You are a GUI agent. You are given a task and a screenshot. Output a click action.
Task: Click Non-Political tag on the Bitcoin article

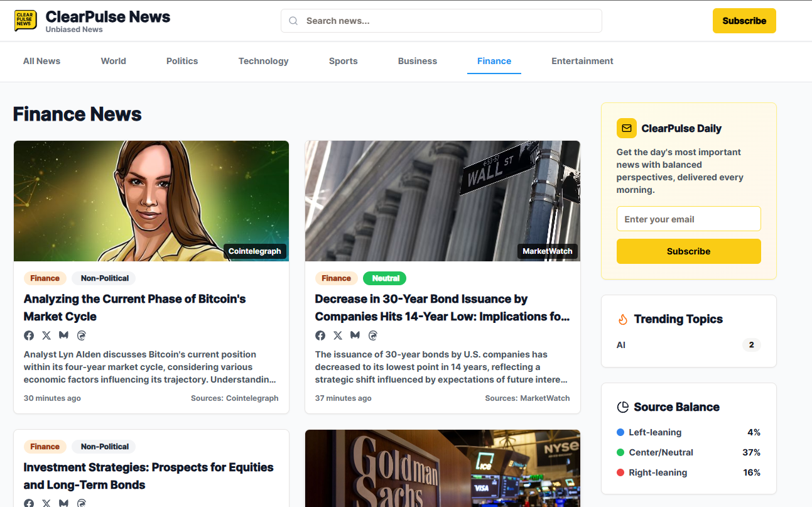105,278
